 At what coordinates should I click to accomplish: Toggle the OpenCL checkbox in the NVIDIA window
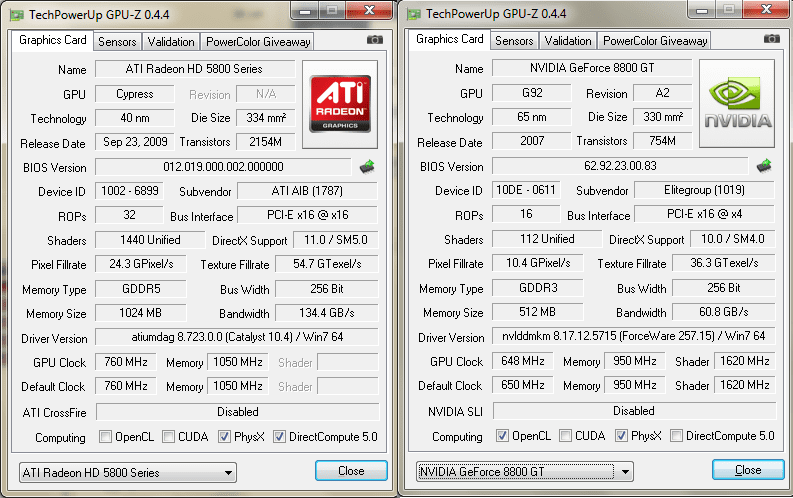pyautogui.click(x=502, y=435)
